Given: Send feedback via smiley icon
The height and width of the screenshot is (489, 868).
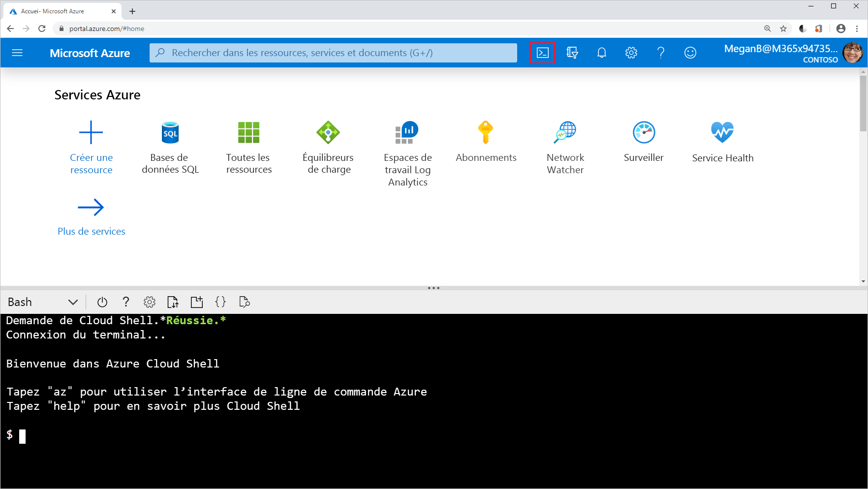Looking at the screenshot, I should (x=690, y=53).
